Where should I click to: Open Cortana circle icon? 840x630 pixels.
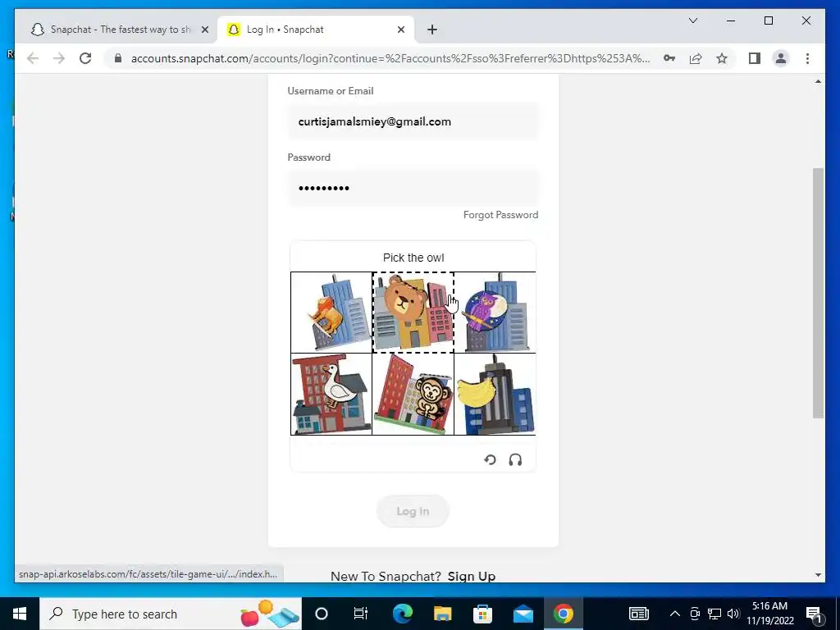[322, 614]
